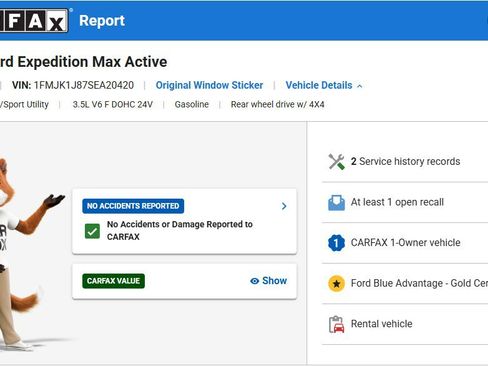Click the CARFAX logo in header

pos(33,21)
